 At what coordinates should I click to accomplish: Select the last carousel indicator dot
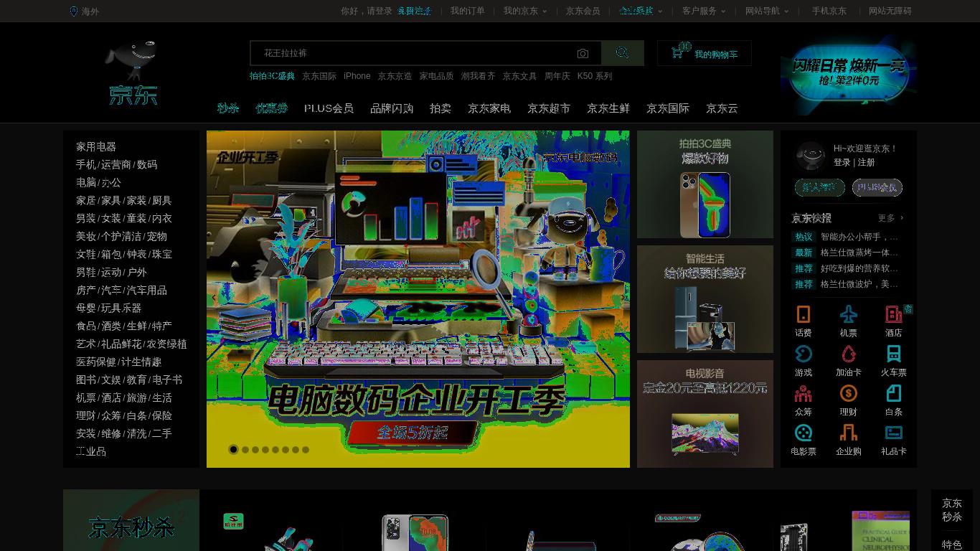[306, 450]
